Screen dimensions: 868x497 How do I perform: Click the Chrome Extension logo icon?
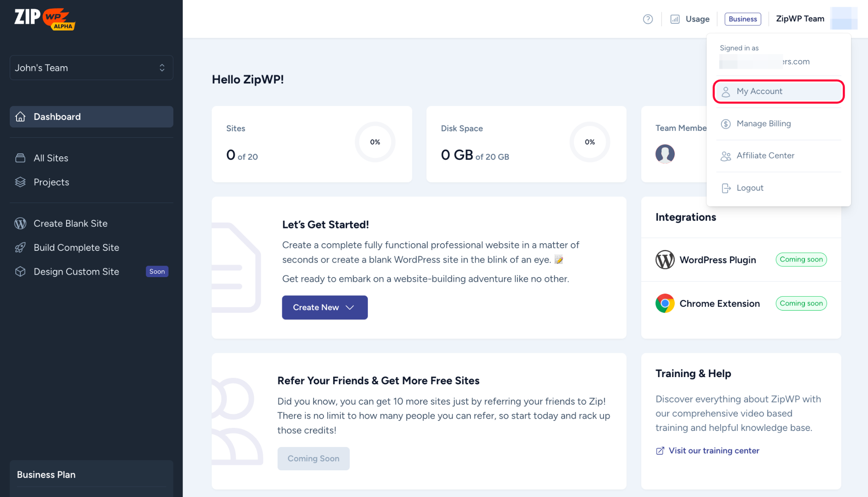pyautogui.click(x=665, y=303)
